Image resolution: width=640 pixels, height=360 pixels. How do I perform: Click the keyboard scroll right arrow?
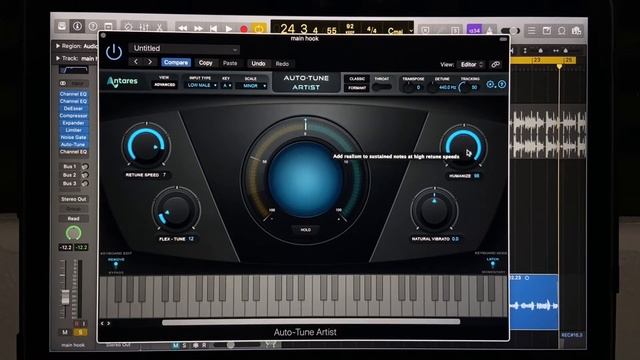[109, 323]
